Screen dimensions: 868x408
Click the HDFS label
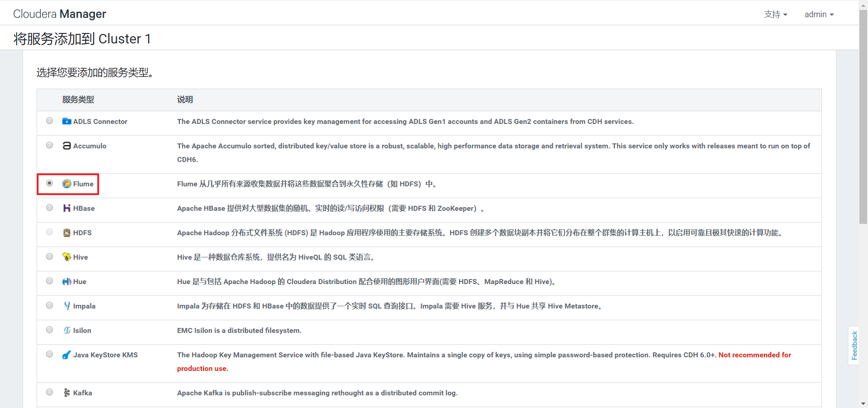(82, 232)
